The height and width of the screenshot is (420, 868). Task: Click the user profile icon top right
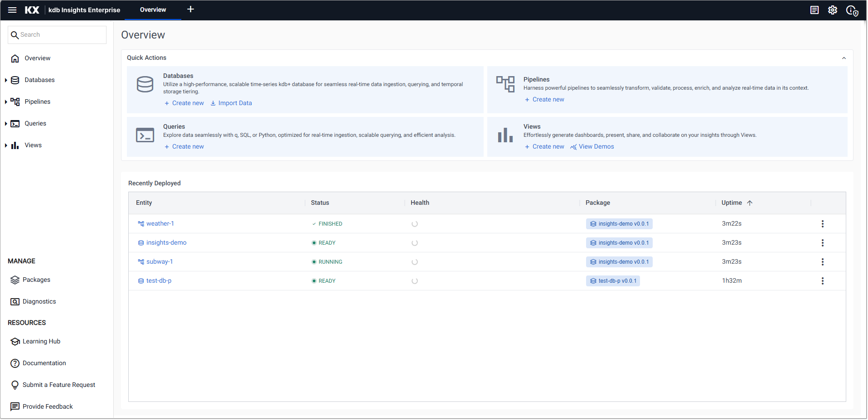click(852, 10)
